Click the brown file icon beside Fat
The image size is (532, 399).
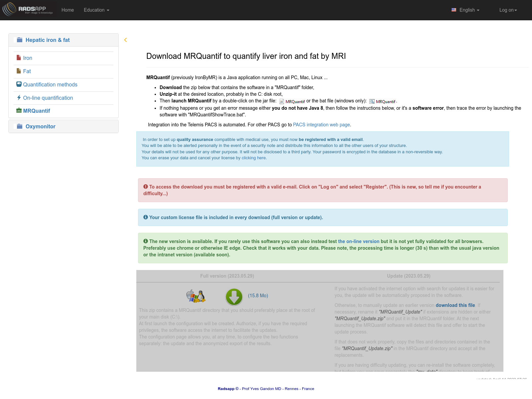coord(19,71)
